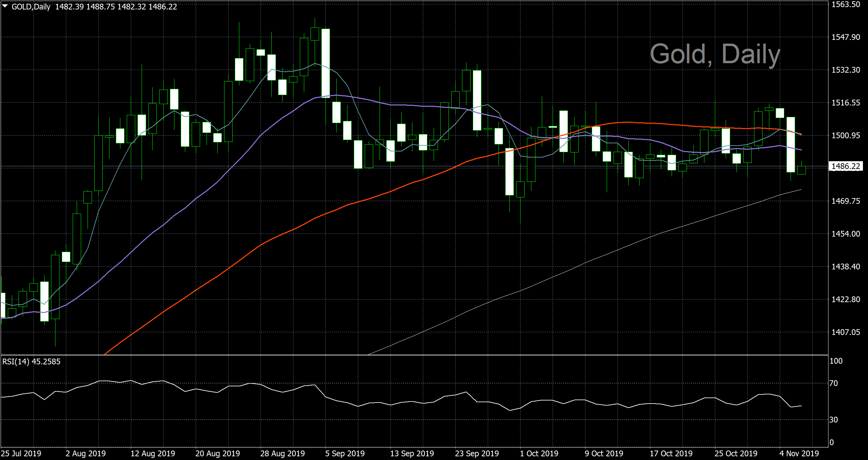Select the tall bearish candle on 5 Sep
The image size is (868, 460).
(x=325, y=63)
